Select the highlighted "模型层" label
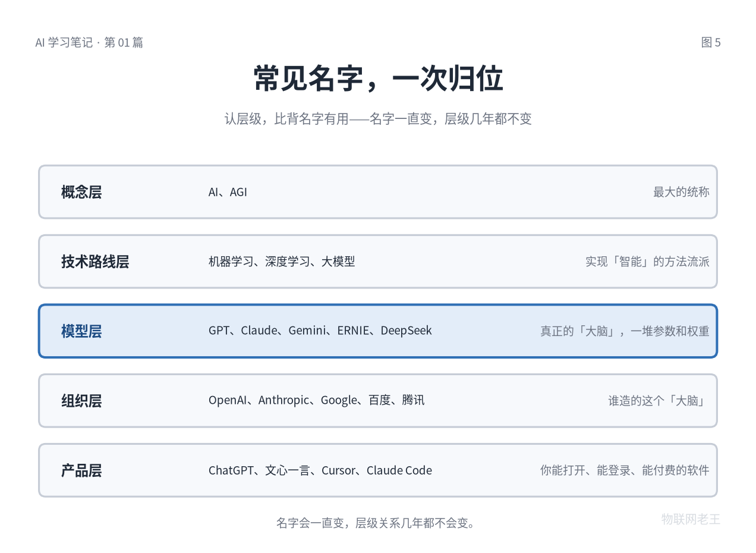This screenshot has height=553, width=756. point(81,331)
